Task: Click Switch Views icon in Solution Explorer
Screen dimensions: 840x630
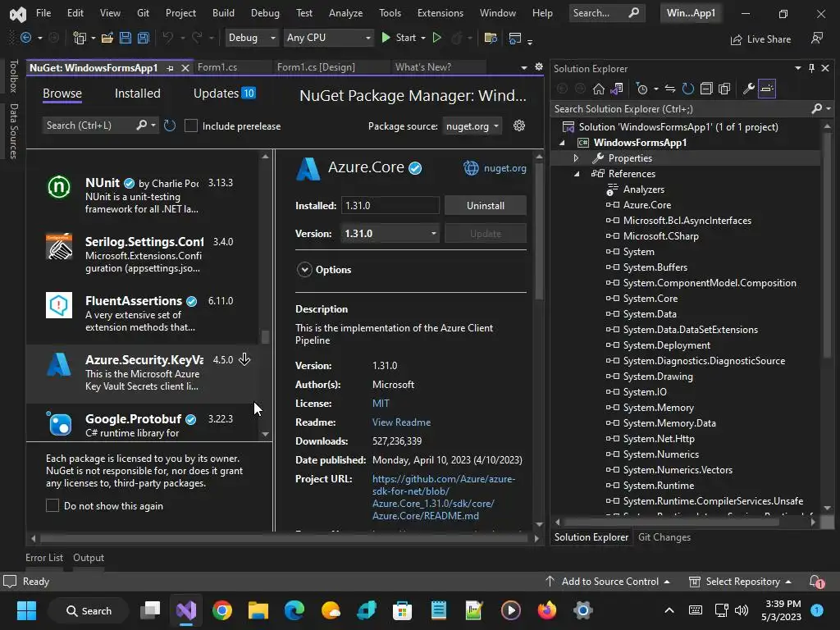Action: coord(617,89)
